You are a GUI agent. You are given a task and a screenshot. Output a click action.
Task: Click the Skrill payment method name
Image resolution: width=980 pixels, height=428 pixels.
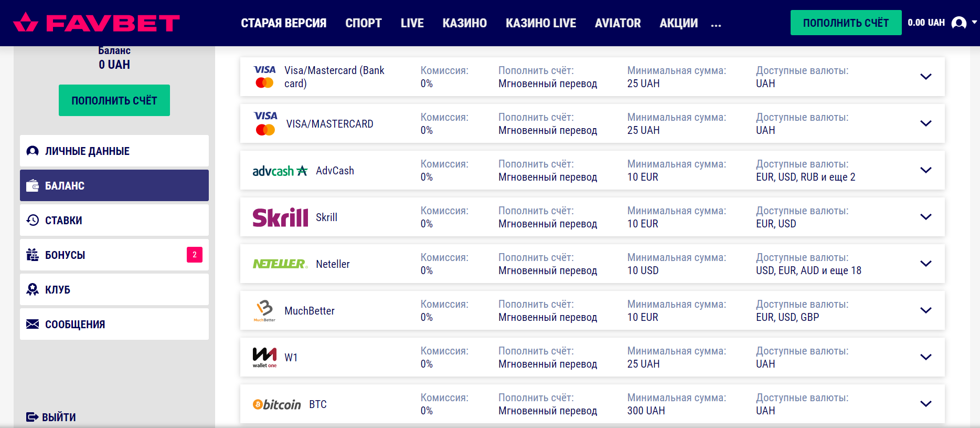[326, 217]
